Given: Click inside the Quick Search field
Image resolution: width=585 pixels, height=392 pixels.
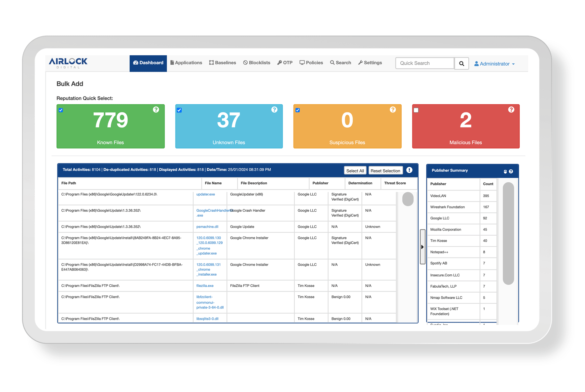Looking at the screenshot, I should click(424, 63).
